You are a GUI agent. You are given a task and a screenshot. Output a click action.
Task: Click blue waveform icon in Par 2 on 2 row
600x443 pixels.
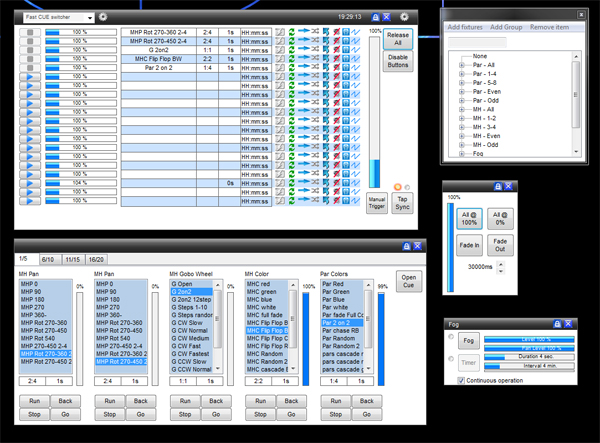356,68
